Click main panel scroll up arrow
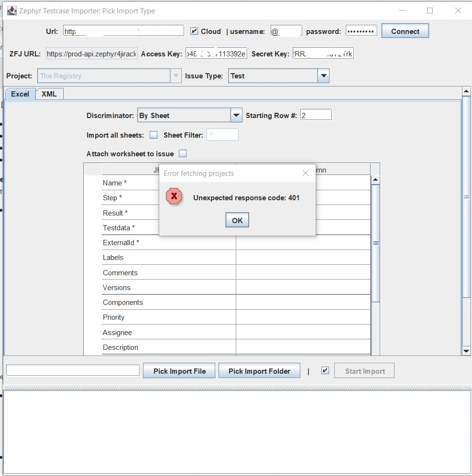Screen dimensions: 472x476 click(x=466, y=91)
